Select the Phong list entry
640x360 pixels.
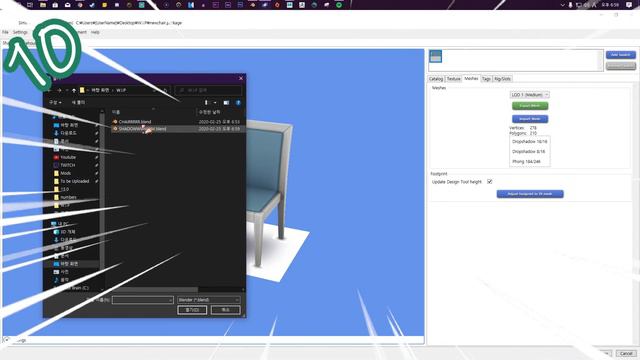tap(526, 162)
